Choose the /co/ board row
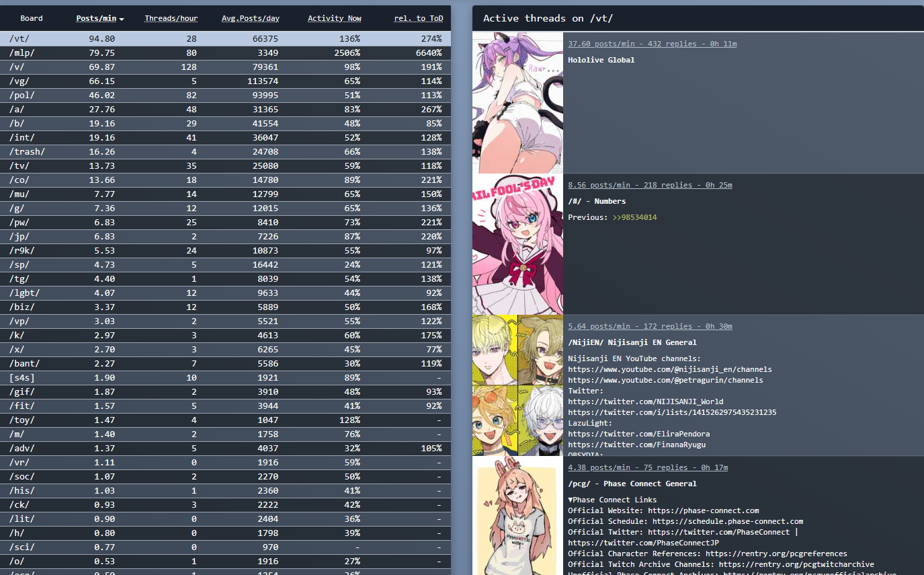This screenshot has width=924, height=575. click(226, 180)
